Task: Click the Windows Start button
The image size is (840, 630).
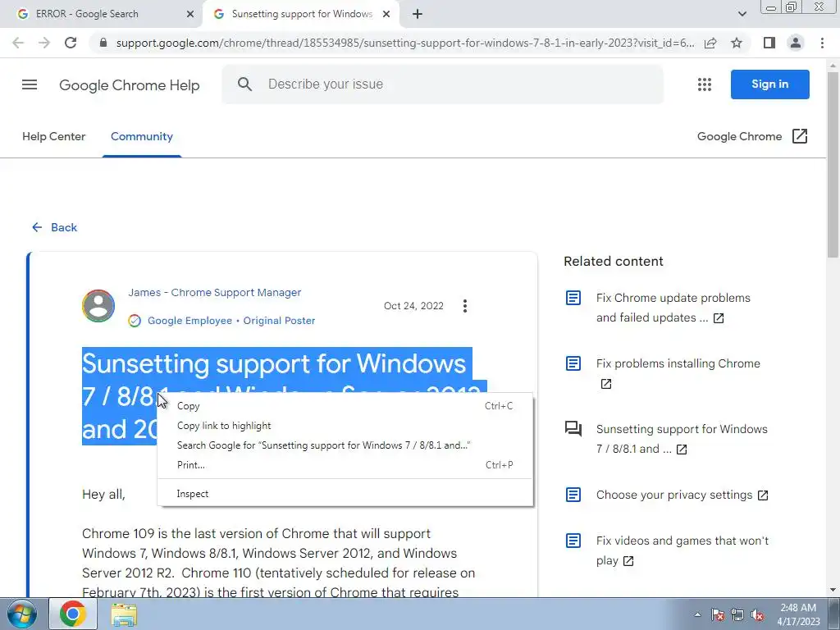Action: pyautogui.click(x=22, y=614)
